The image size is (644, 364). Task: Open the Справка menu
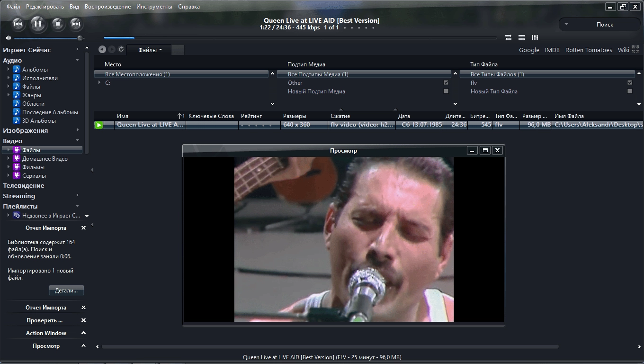pos(189,7)
